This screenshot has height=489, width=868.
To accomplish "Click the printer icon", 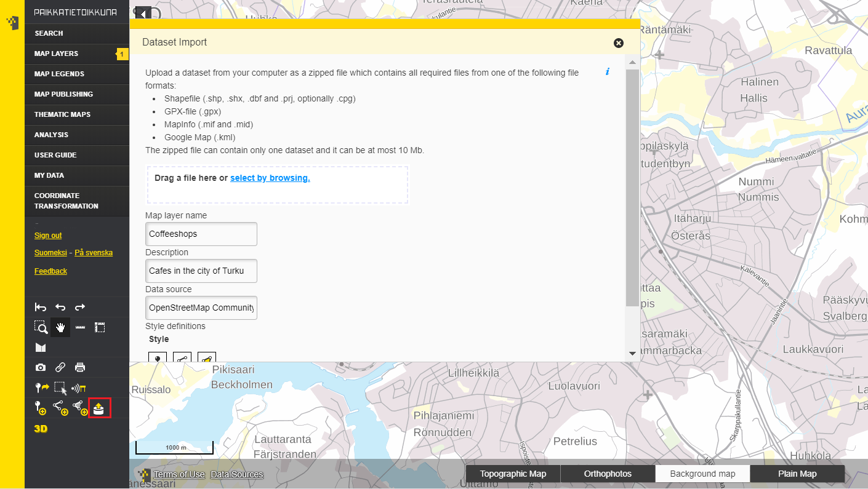I will pyautogui.click(x=80, y=368).
